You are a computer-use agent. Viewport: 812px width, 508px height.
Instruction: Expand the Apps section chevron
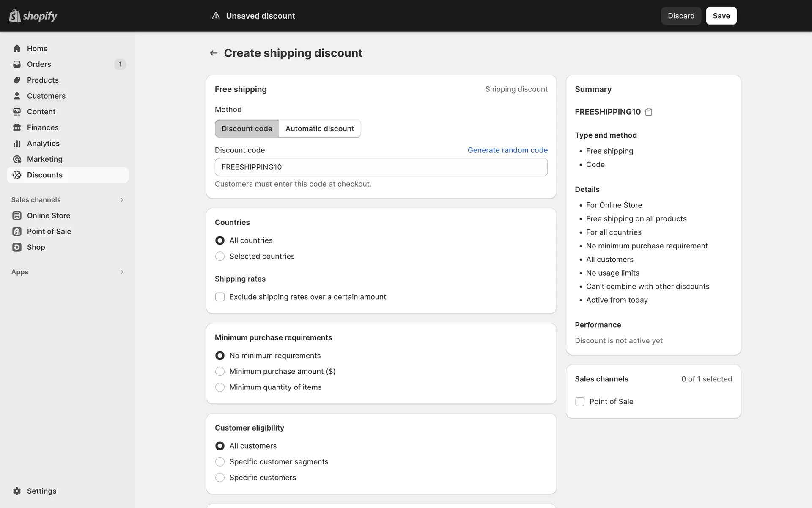tap(122, 272)
